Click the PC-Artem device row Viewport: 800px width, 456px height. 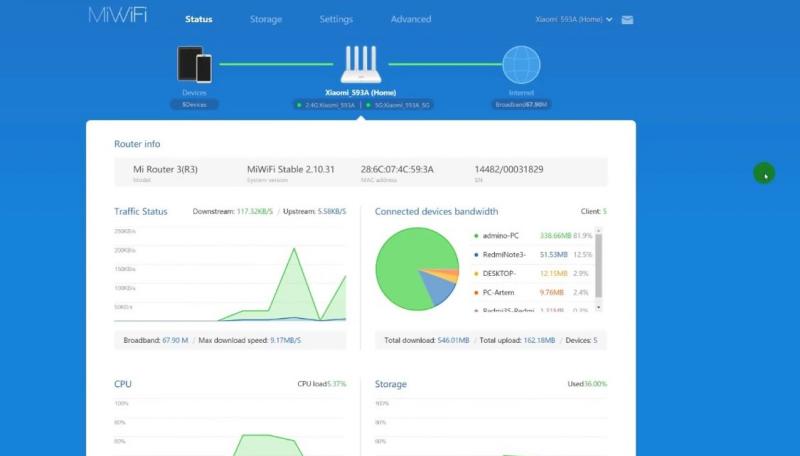(533, 292)
